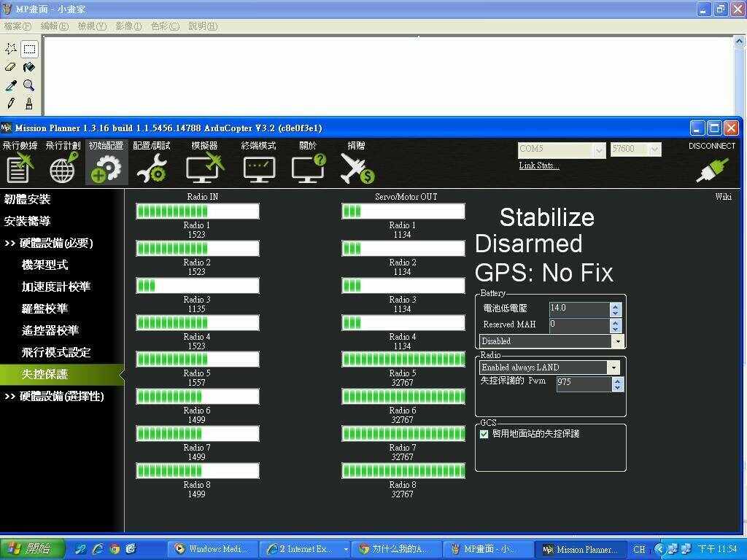747x560 pixels.
Task: Open the Wiki link
Action: (x=723, y=197)
